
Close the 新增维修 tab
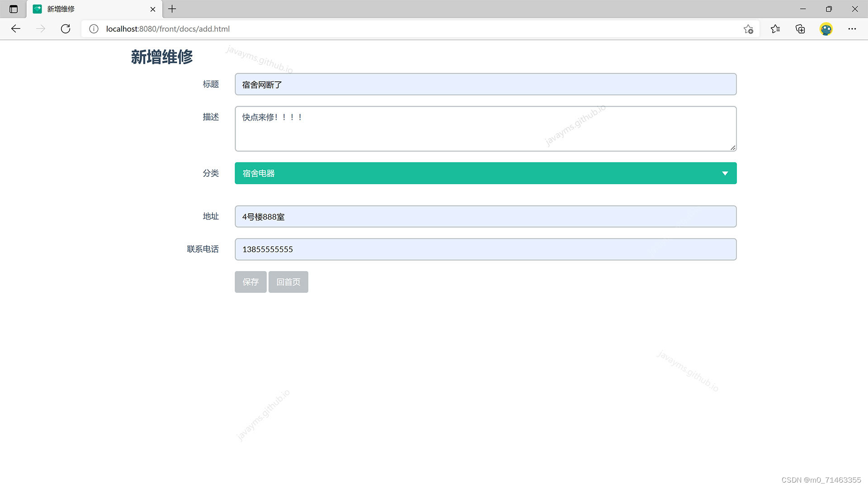point(153,9)
